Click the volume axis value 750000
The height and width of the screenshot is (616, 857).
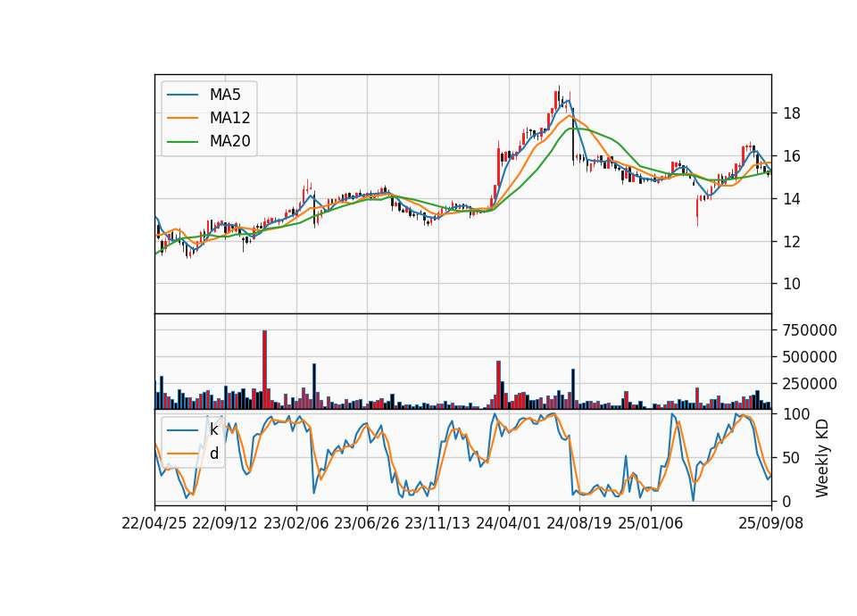(x=810, y=330)
